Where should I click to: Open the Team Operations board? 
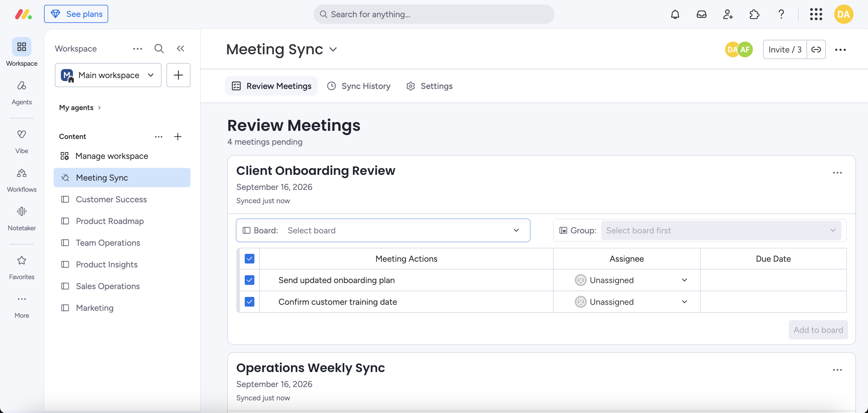pos(122,243)
